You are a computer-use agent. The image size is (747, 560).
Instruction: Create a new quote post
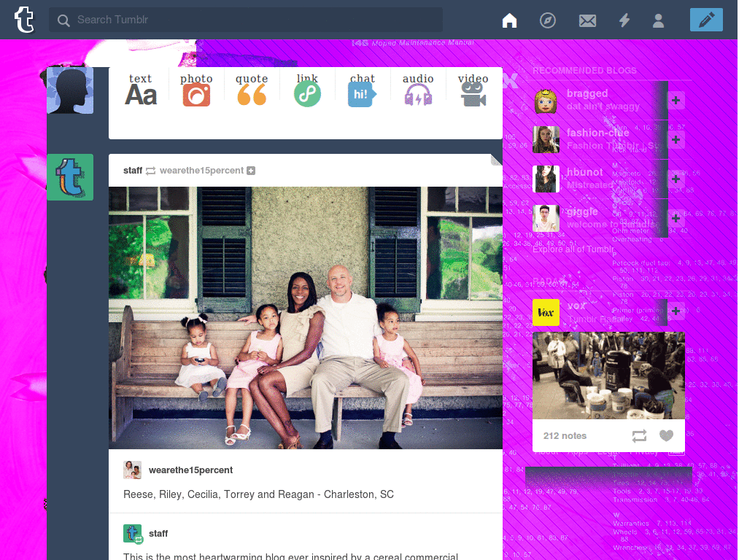click(x=252, y=90)
